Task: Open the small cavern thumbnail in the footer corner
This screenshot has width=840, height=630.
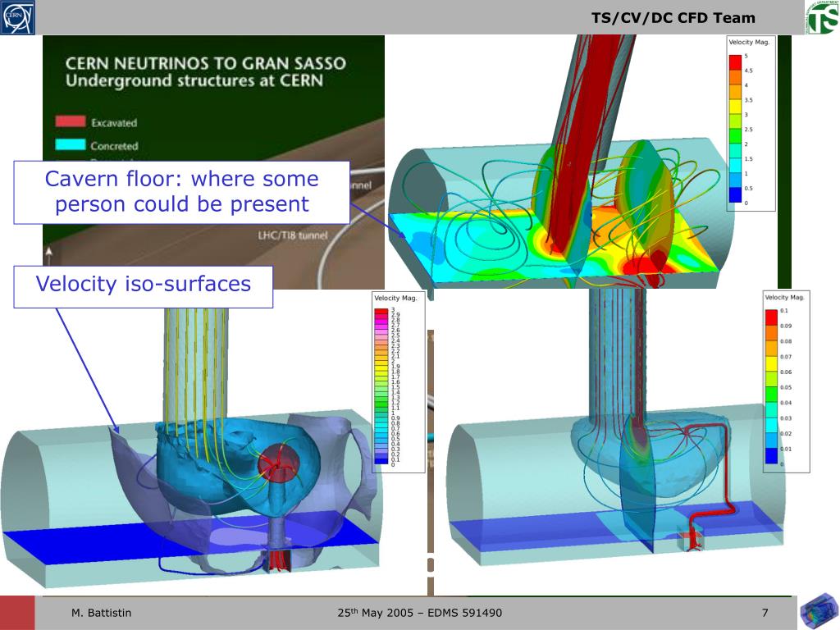Action: [x=819, y=610]
